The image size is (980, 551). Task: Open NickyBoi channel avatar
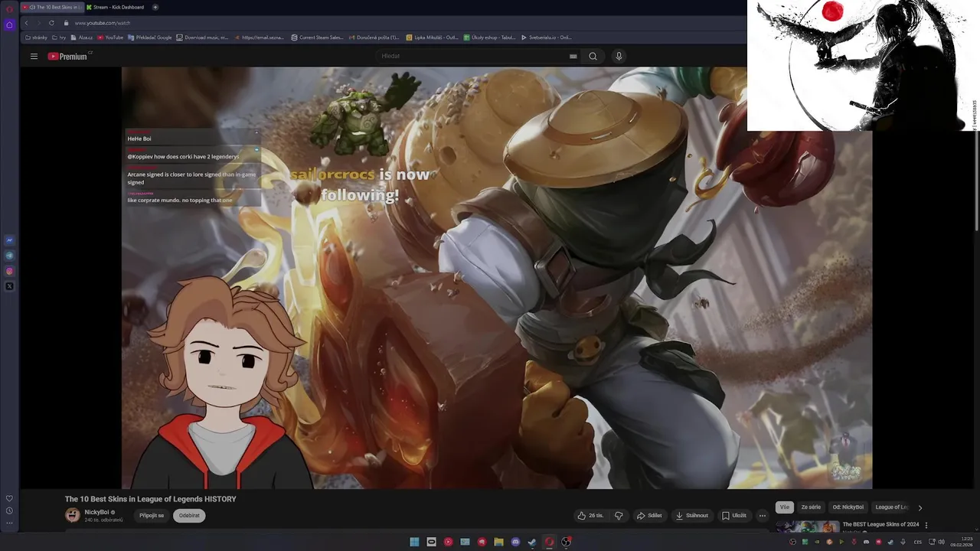(73, 515)
